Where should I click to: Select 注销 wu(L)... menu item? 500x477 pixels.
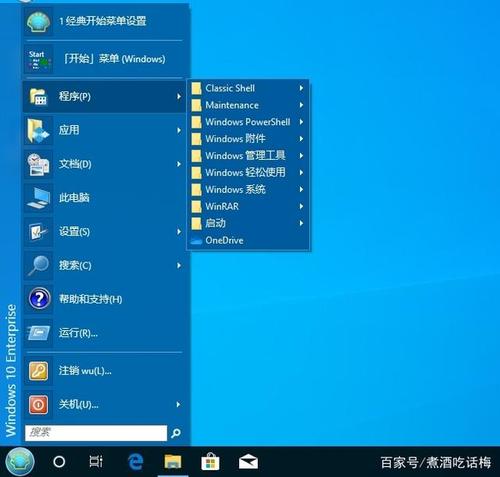tap(104, 371)
